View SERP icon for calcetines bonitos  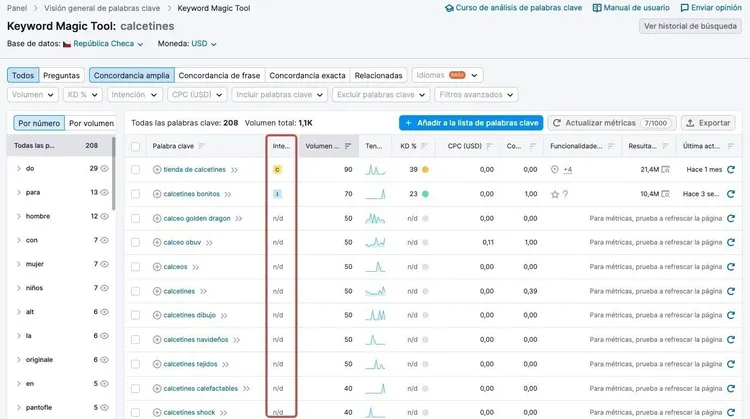[x=665, y=194]
